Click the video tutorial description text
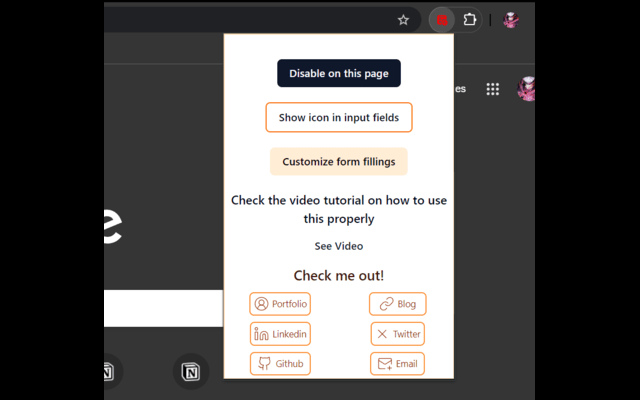This screenshot has height=400, width=640. pyautogui.click(x=339, y=209)
